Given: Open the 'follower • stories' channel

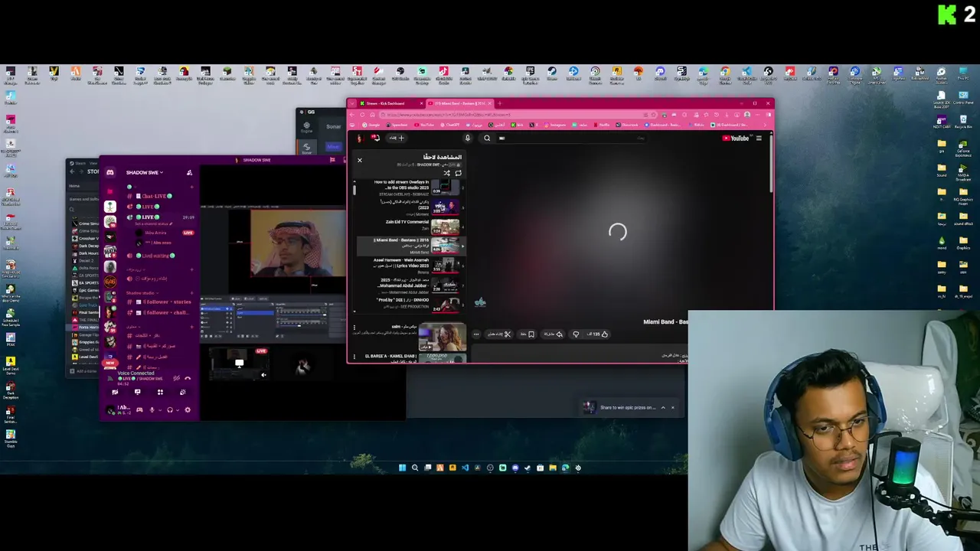Looking at the screenshot, I should 158,302.
